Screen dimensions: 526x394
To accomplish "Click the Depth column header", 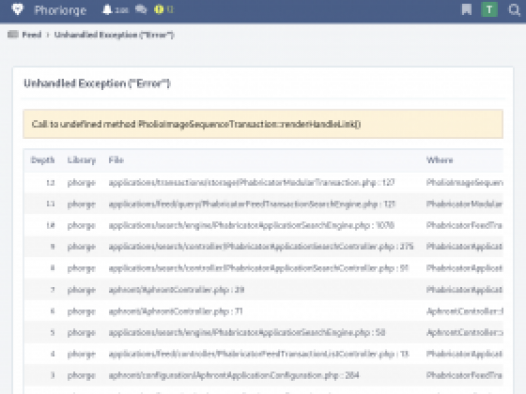I will tap(43, 160).
